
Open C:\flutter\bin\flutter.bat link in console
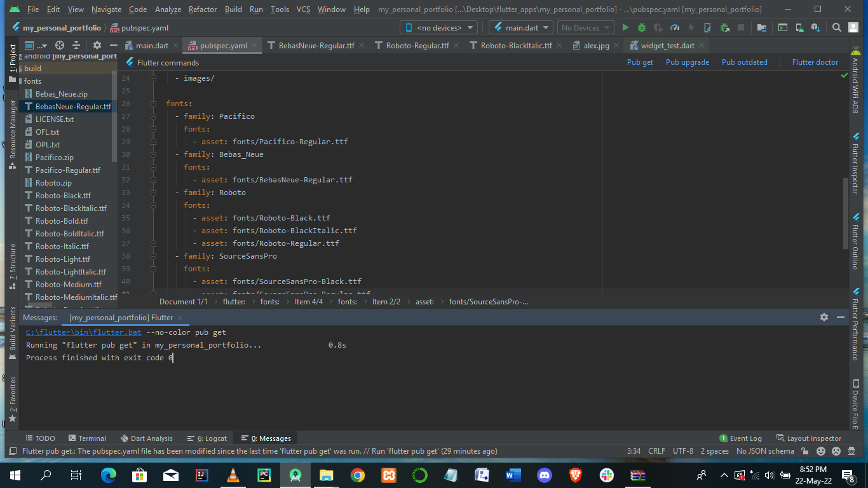click(x=84, y=332)
